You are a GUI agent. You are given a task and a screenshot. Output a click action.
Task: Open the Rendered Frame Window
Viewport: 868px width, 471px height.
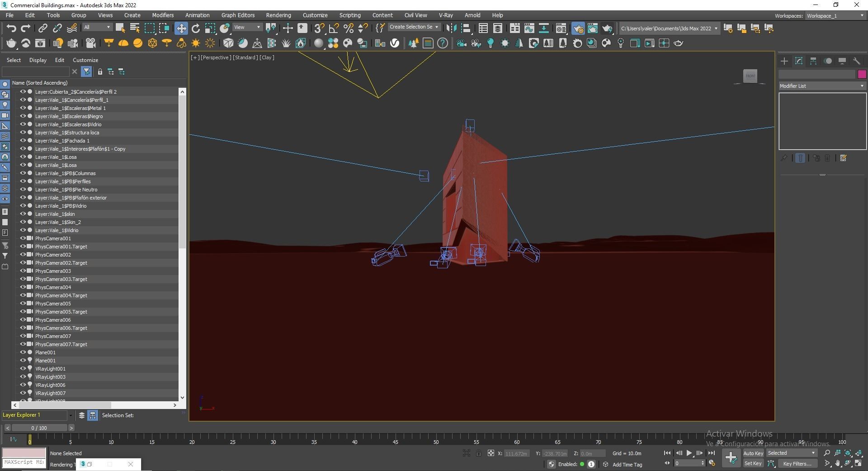593,28
